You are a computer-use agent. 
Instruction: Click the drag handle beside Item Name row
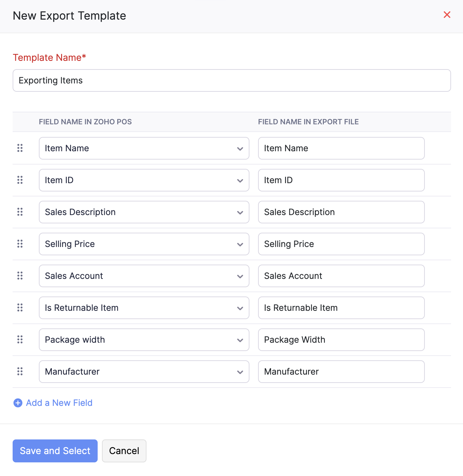(x=20, y=148)
